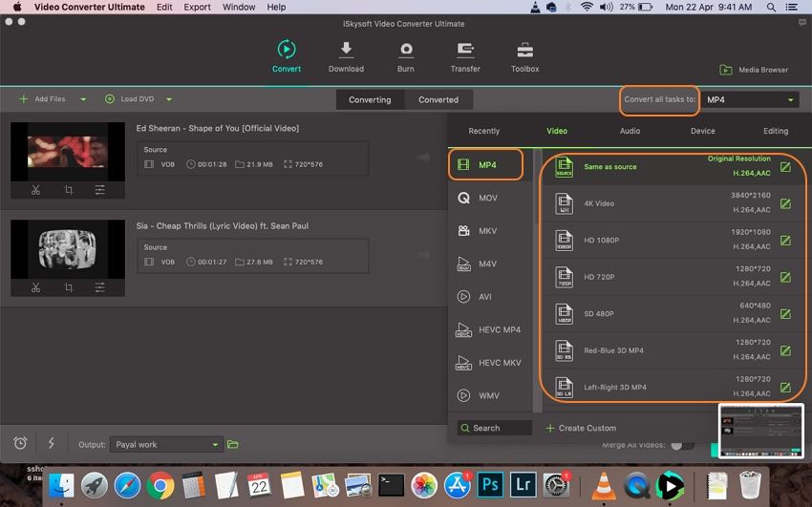
Task: Expand Convert all tasks to MP4 dropdown
Action: click(x=750, y=99)
